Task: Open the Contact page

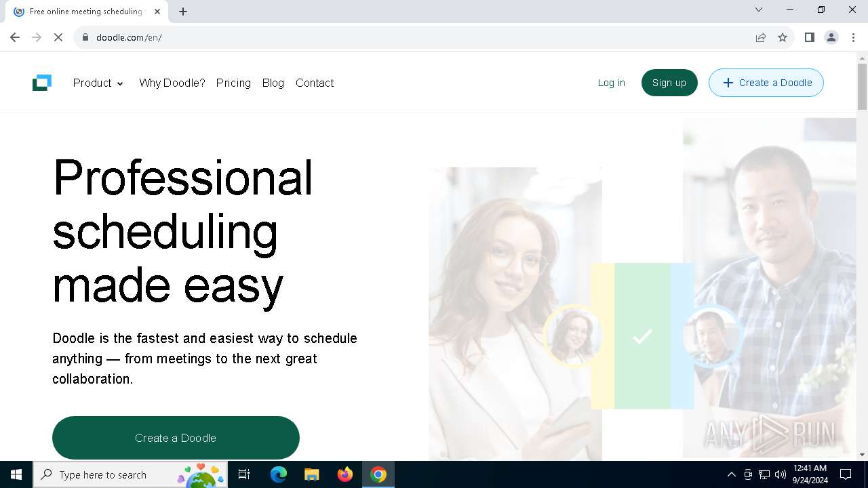Action: (x=315, y=83)
